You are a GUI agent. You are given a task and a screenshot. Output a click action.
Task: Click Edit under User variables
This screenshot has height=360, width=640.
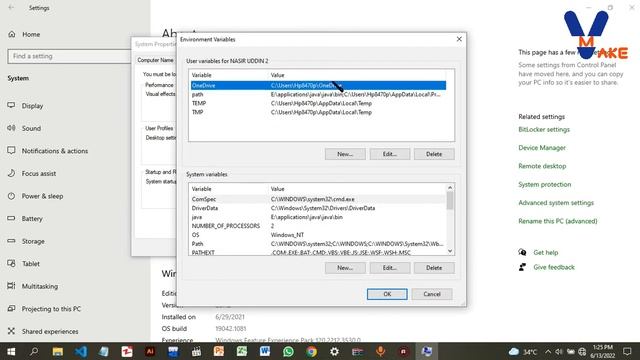389,154
